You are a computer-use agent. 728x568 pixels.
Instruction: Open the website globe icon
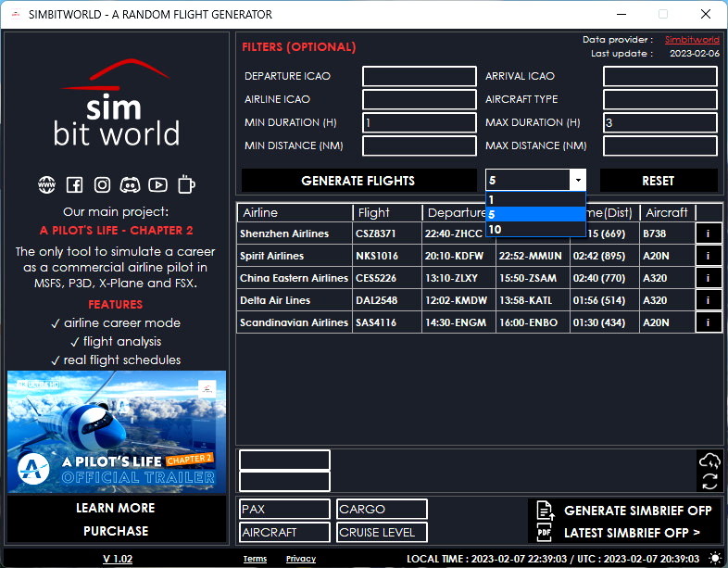46,184
